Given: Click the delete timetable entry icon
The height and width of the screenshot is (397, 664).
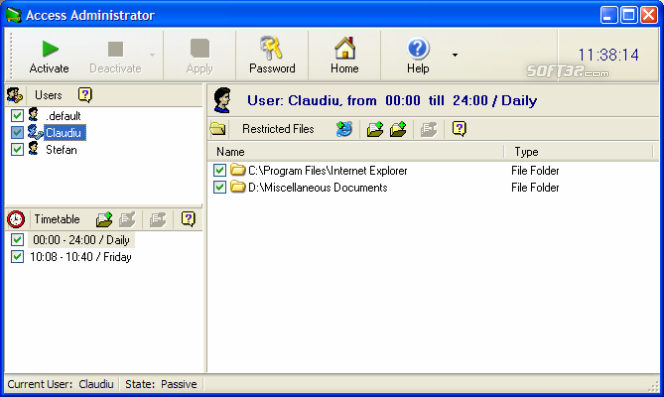Looking at the screenshot, I should coord(158,219).
